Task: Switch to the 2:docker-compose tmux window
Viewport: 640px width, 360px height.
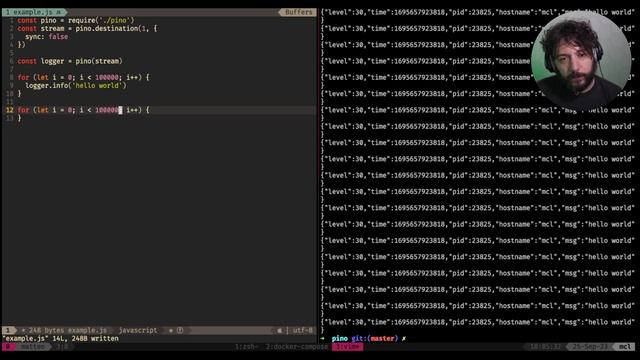Action: click(x=296, y=347)
